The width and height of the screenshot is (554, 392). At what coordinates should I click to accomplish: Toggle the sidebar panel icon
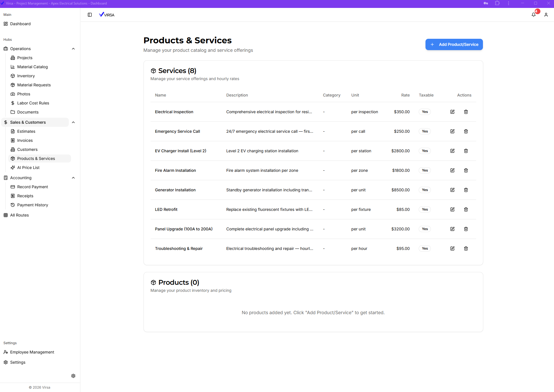(90, 15)
